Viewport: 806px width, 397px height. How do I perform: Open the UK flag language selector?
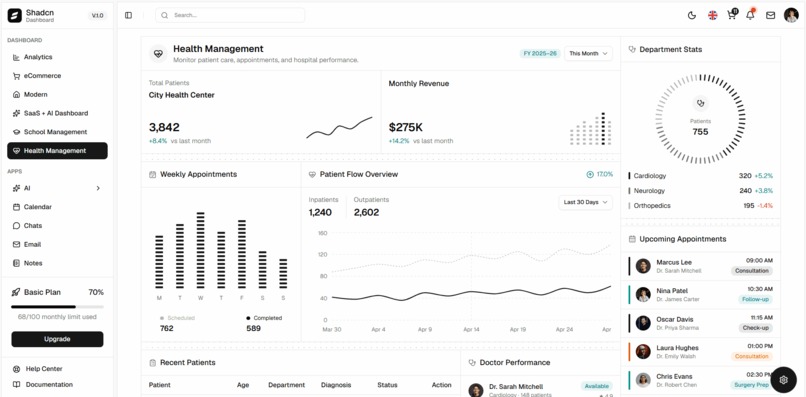point(712,15)
